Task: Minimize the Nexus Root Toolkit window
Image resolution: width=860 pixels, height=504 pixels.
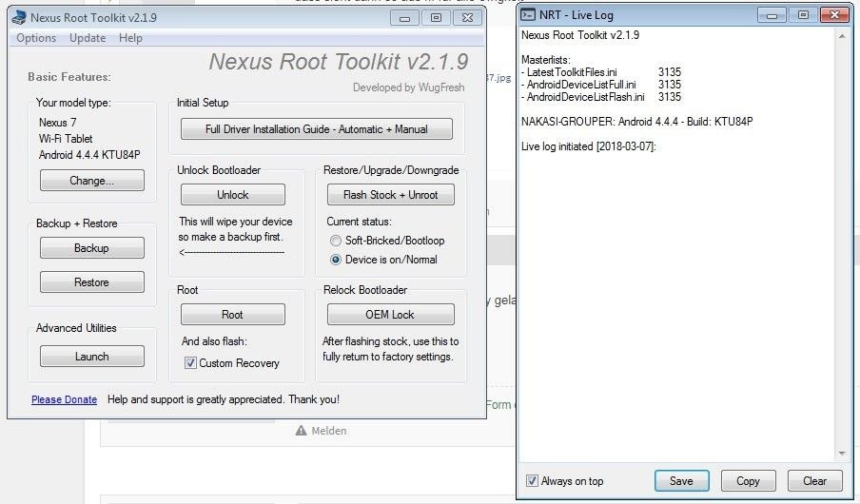Action: [404, 18]
